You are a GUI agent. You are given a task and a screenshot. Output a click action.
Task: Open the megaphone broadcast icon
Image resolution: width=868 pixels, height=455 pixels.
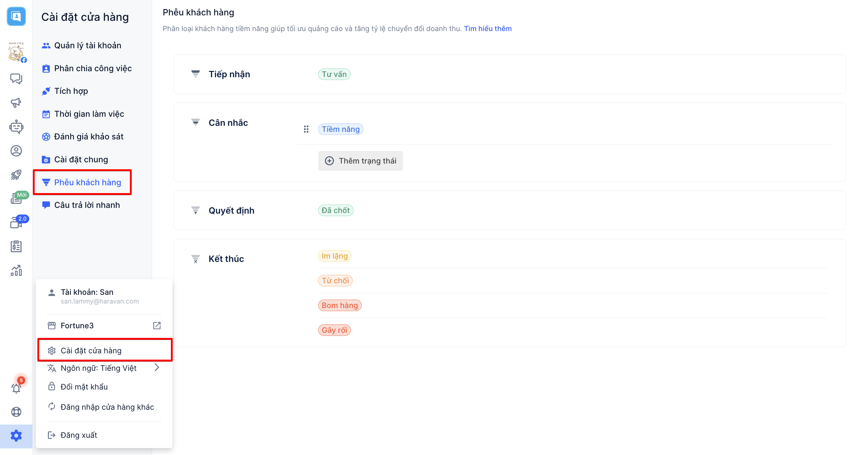pyautogui.click(x=16, y=103)
